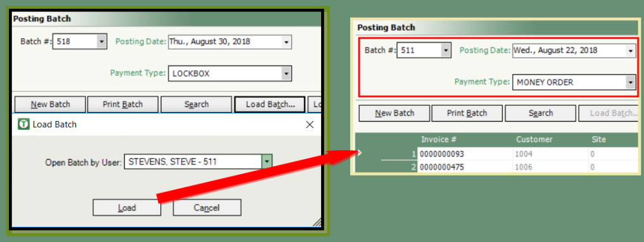The height and width of the screenshot is (242, 644).
Task: Close the Load Batch dialog with X
Action: tap(310, 125)
